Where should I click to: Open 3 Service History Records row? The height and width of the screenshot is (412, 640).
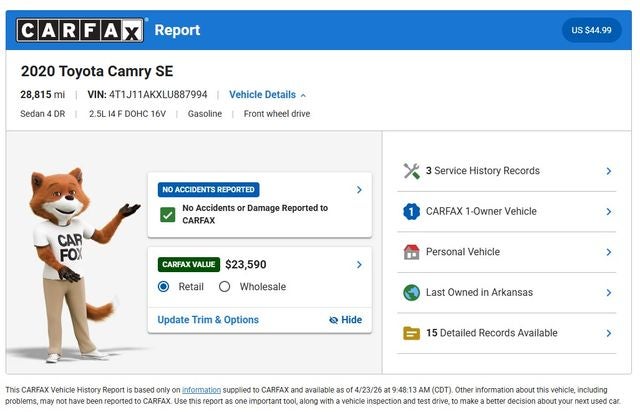[x=508, y=171]
